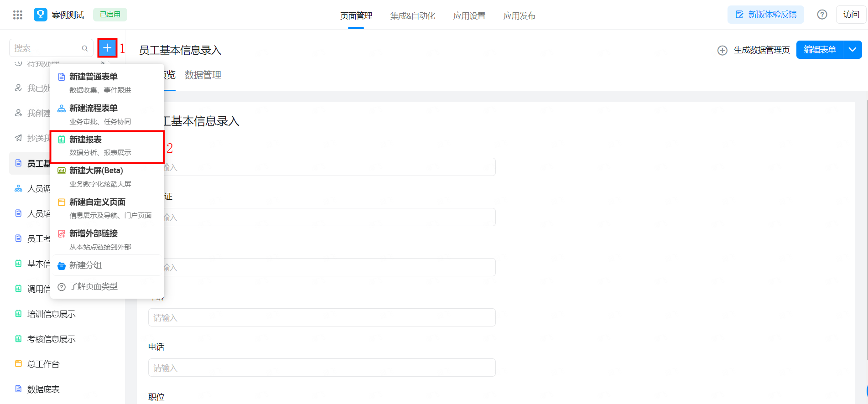Click the blue plus button to add page
This screenshot has width=868, height=404.
pos(107,48)
